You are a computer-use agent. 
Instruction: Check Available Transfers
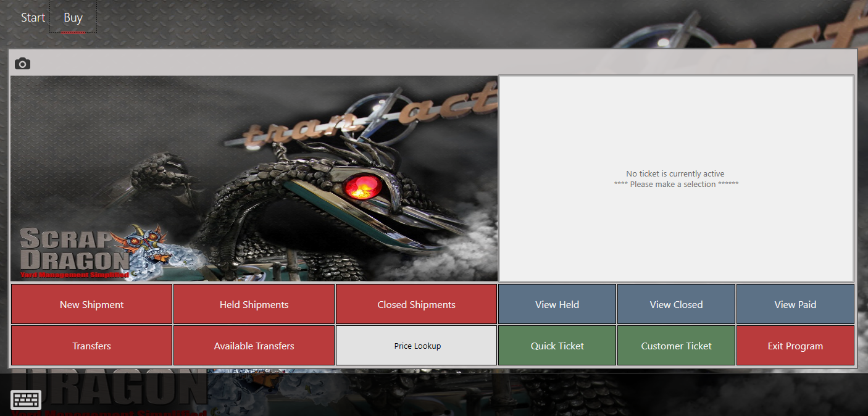254,346
